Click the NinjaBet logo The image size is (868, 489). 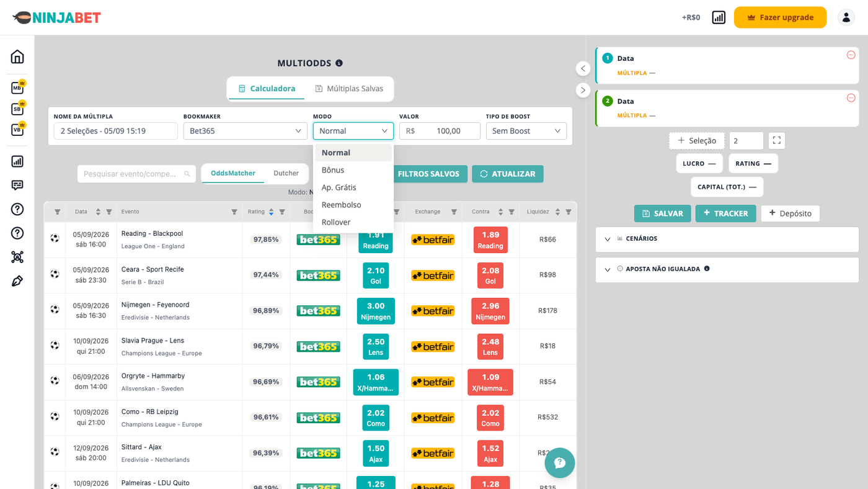pos(56,17)
